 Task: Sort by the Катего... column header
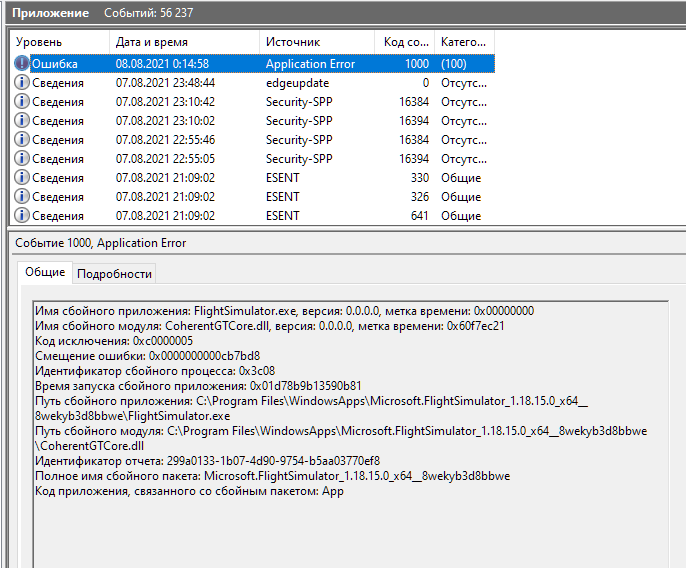[x=465, y=42]
